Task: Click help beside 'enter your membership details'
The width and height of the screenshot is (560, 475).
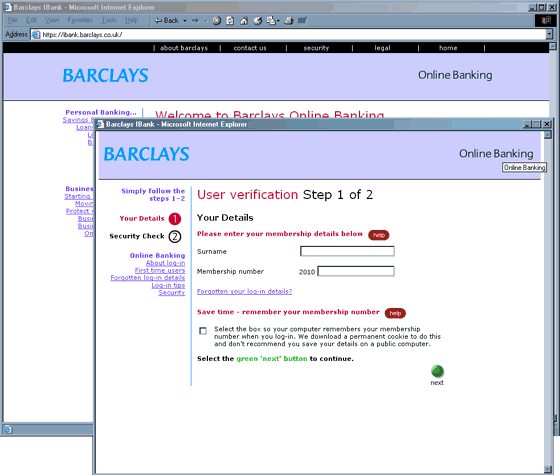Action: [379, 235]
